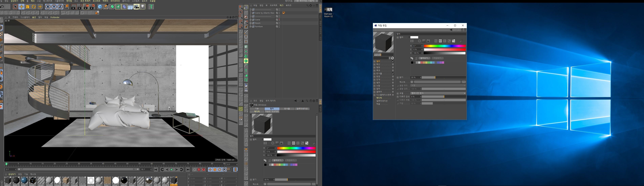Screen dimensions: 644x186
Task: Open the 캐릭터 menu
Action: (x=105, y=1)
